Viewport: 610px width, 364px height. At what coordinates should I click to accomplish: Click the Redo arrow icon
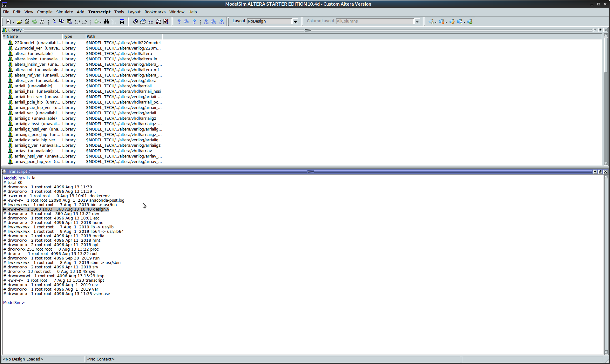tap(85, 22)
